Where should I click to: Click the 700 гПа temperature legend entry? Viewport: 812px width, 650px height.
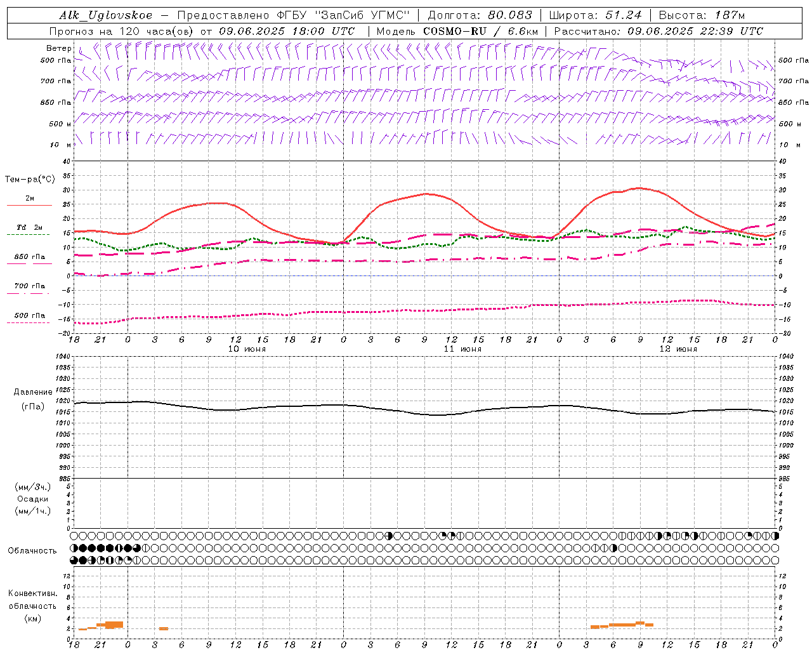(30, 286)
